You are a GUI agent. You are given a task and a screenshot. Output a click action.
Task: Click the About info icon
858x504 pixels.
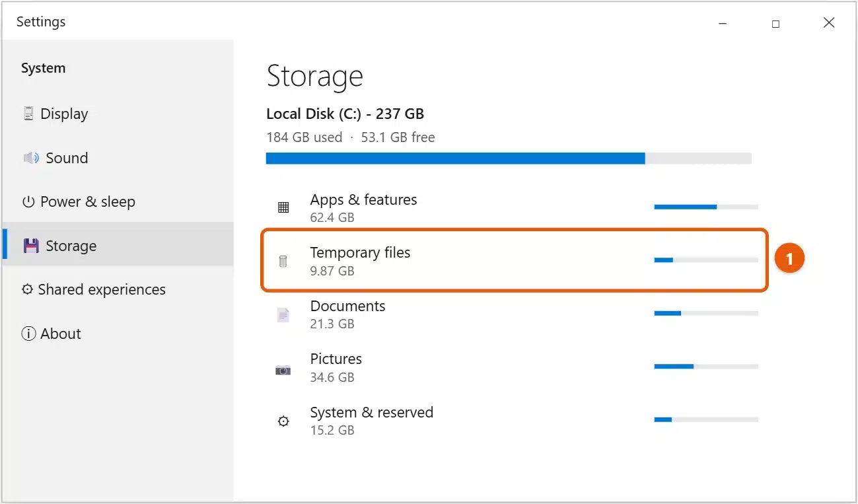pyautogui.click(x=28, y=334)
